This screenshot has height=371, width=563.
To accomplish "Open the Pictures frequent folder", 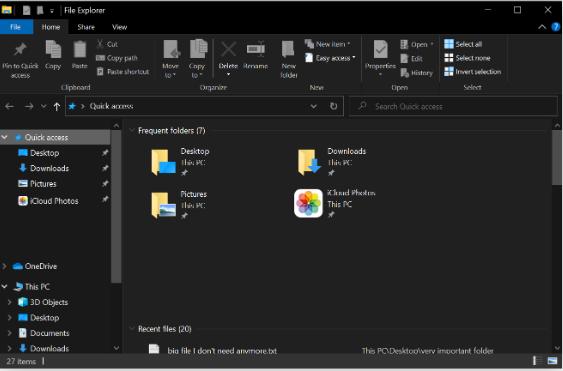I will click(180, 204).
